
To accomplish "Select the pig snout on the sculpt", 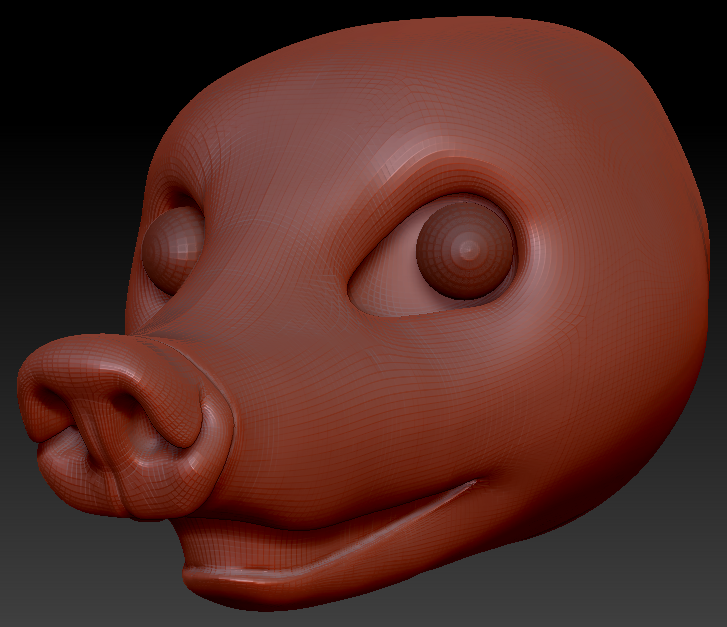I will tap(125, 426).
